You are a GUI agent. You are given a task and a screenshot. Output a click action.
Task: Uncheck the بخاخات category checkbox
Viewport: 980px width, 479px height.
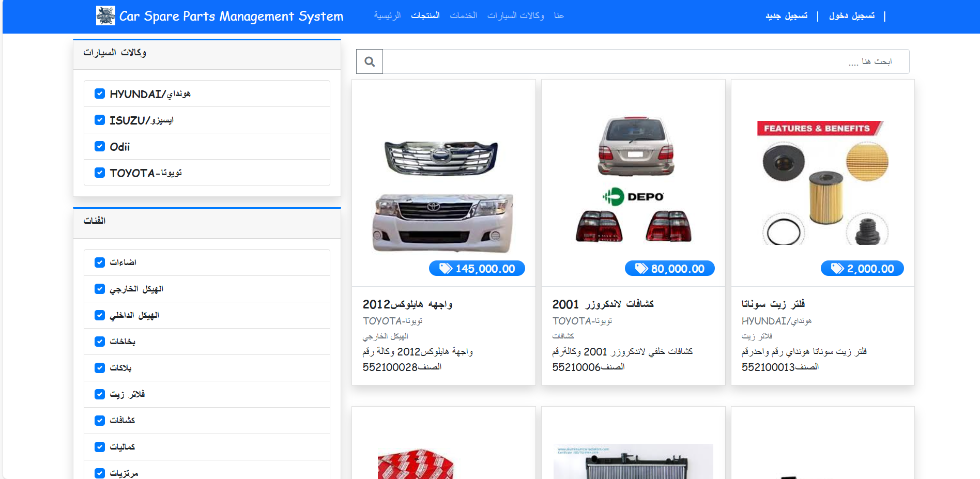coord(100,342)
